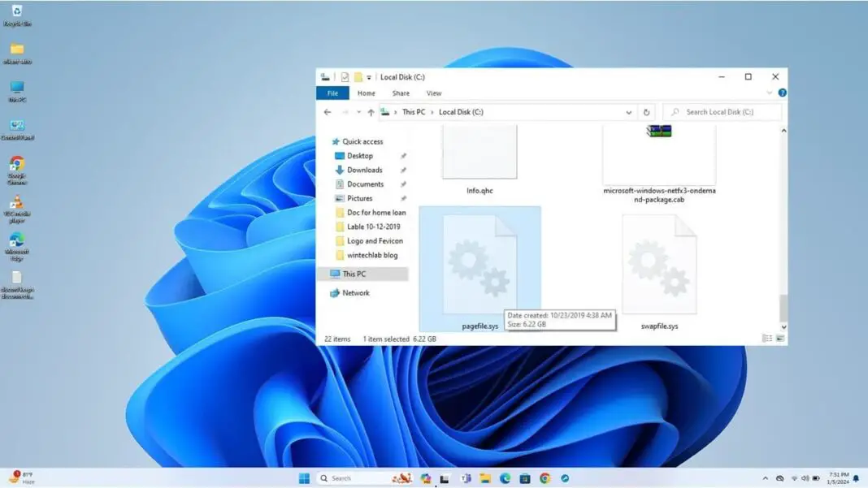The width and height of the screenshot is (868, 488).
Task: Unpin Pictures from Quick access
Action: [x=403, y=198]
